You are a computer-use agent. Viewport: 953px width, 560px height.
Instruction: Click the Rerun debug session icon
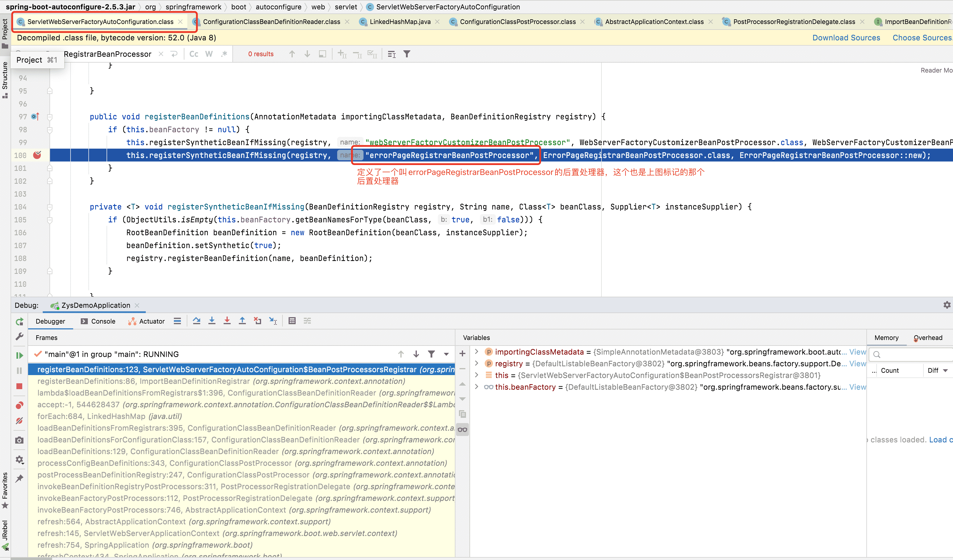click(19, 322)
